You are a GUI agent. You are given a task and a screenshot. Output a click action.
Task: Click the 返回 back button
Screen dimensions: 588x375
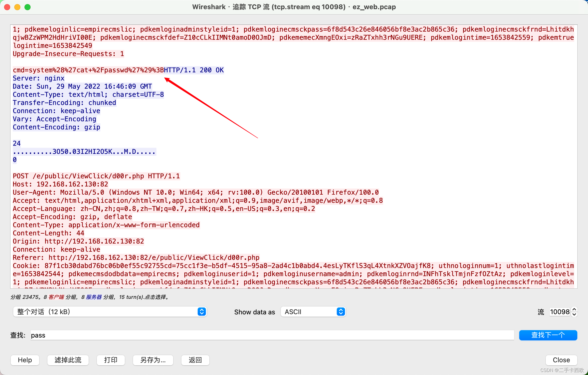tap(195, 360)
